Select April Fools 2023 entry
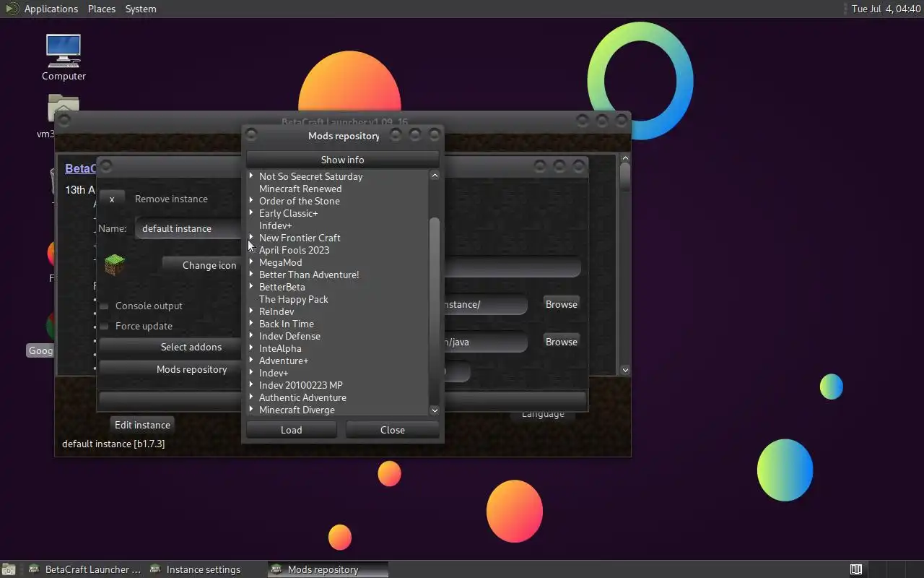The height and width of the screenshot is (578, 924). [x=294, y=250]
